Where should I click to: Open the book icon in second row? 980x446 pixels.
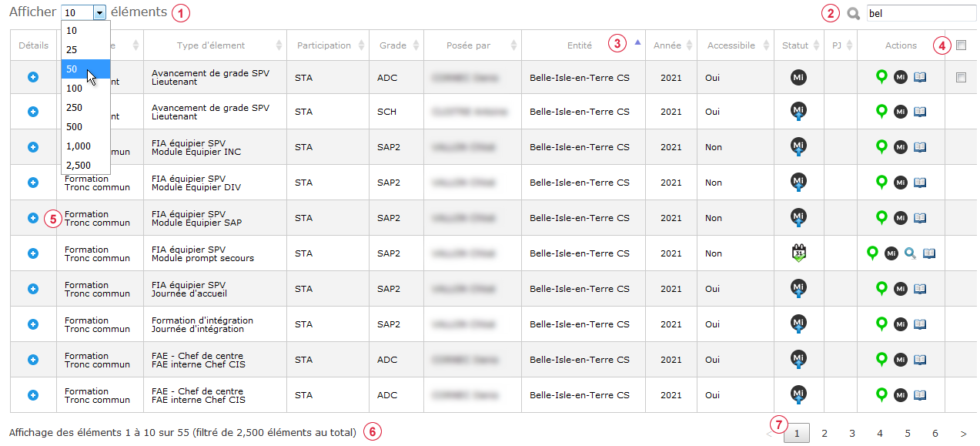tap(919, 112)
